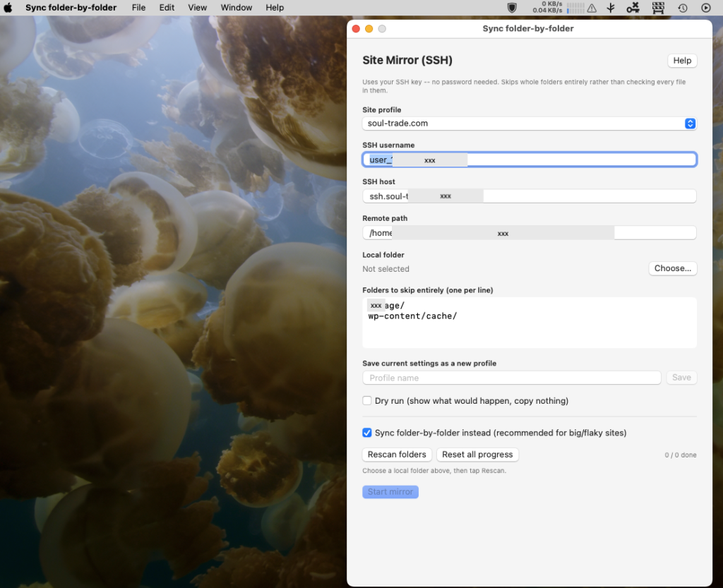Open the Edit menu
The image size is (723, 588).
point(167,8)
